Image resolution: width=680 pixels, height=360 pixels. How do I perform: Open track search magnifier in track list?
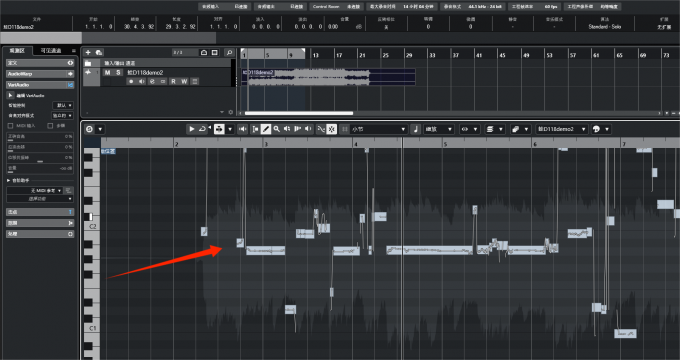tap(229, 52)
